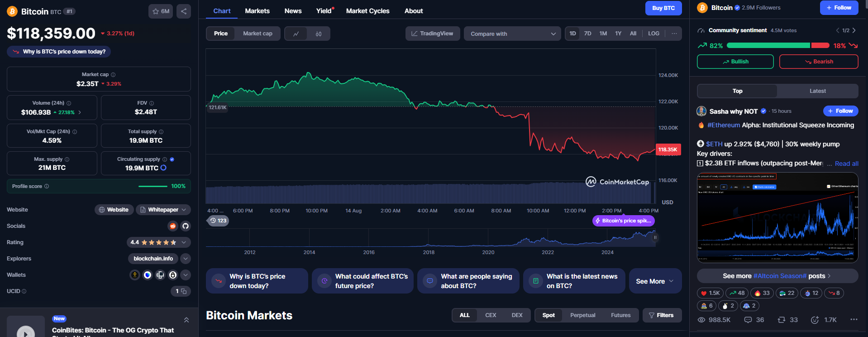Go to previous community sentiment page
The image size is (868, 337).
(x=838, y=30)
